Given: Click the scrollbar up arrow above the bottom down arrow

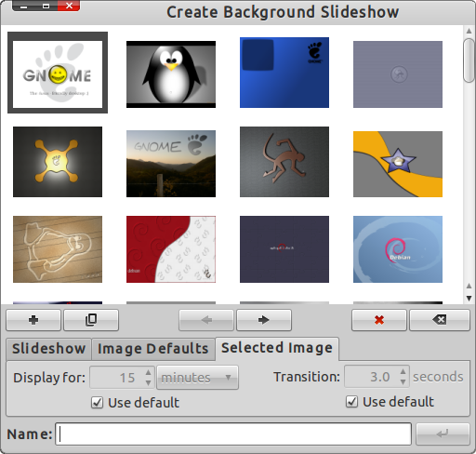Looking at the screenshot, I should pyautogui.click(x=469, y=286).
